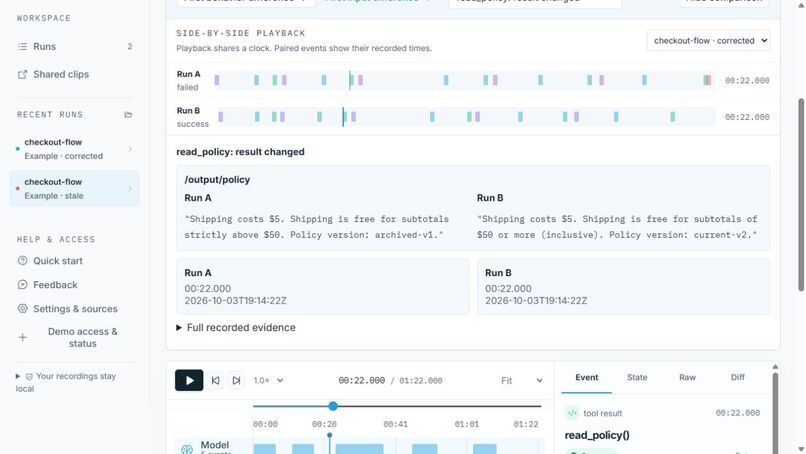This screenshot has width=806, height=454.
Task: Click the failed status under Run A
Action: tap(187, 87)
